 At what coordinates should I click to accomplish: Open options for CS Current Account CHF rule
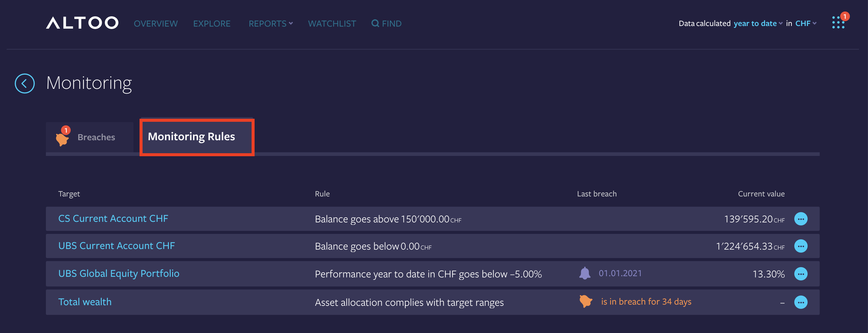click(801, 219)
